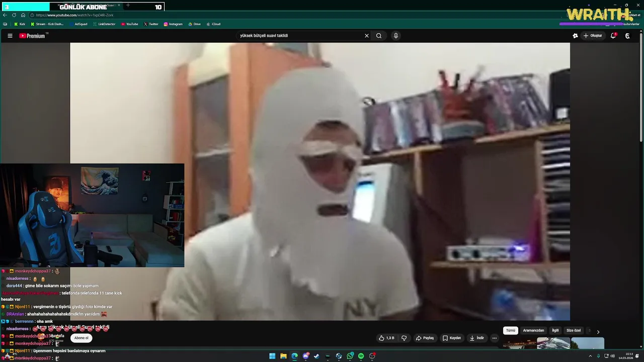
Task: Click the icon left of Oluştur
Action: [x=575, y=36]
